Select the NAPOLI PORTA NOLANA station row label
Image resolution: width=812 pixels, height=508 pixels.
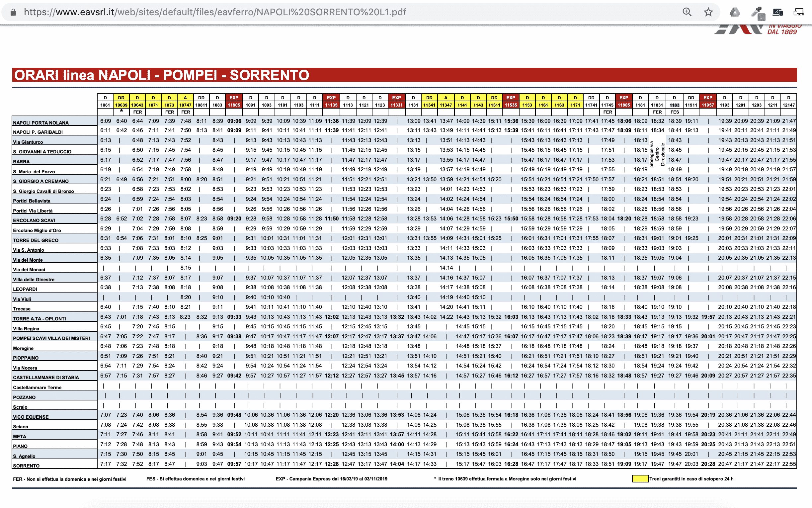click(x=41, y=123)
